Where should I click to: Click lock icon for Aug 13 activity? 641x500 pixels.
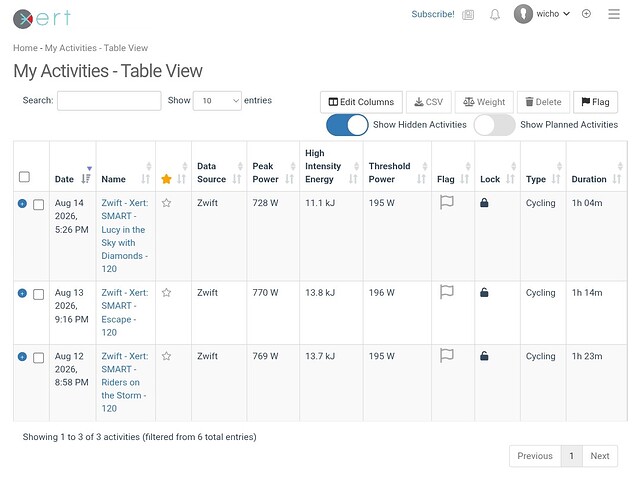484,292
